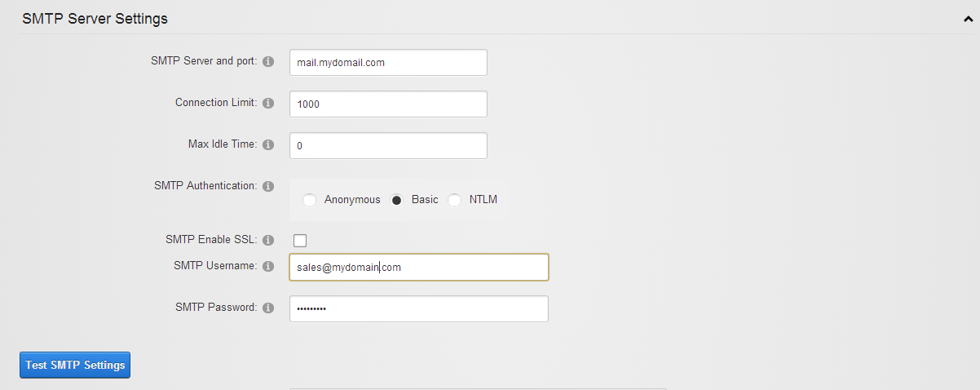Open help icon for Max Idle Time
The height and width of the screenshot is (390, 980).
pyautogui.click(x=268, y=145)
